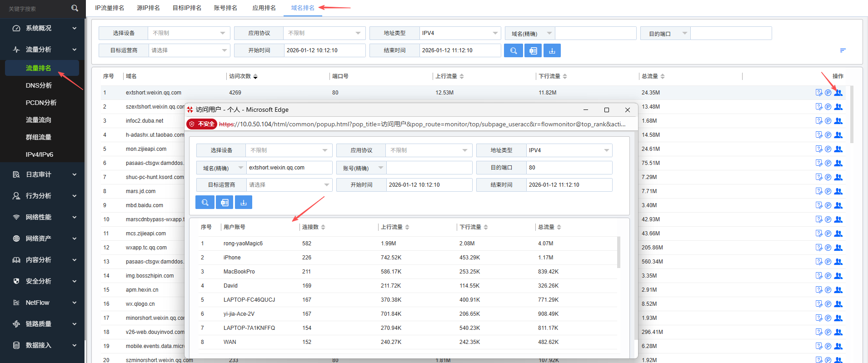Sort main table by 总流量 column
The width and height of the screenshot is (868, 363).
coord(653,76)
